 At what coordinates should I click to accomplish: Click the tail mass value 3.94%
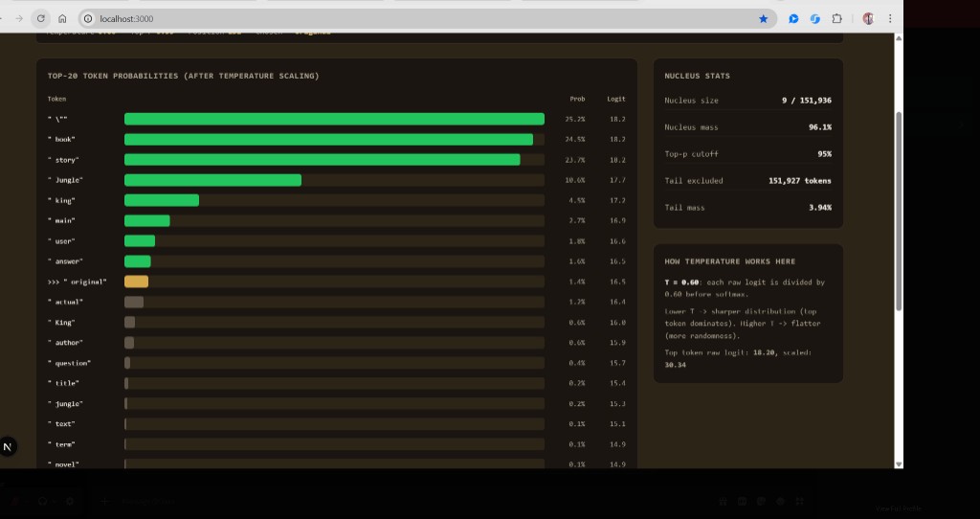pos(820,208)
